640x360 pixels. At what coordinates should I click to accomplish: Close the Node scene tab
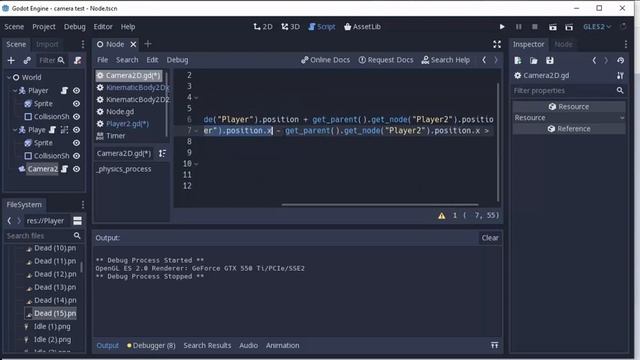(x=133, y=44)
